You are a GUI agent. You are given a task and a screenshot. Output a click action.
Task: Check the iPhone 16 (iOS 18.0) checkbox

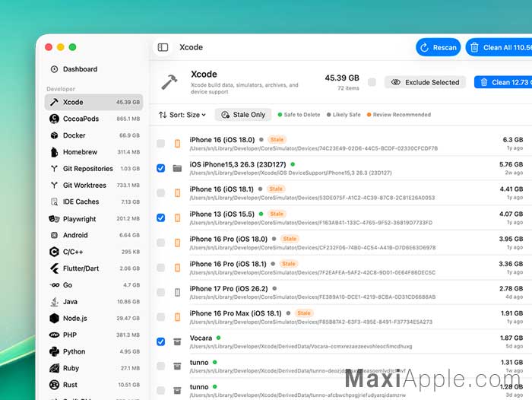click(161, 143)
